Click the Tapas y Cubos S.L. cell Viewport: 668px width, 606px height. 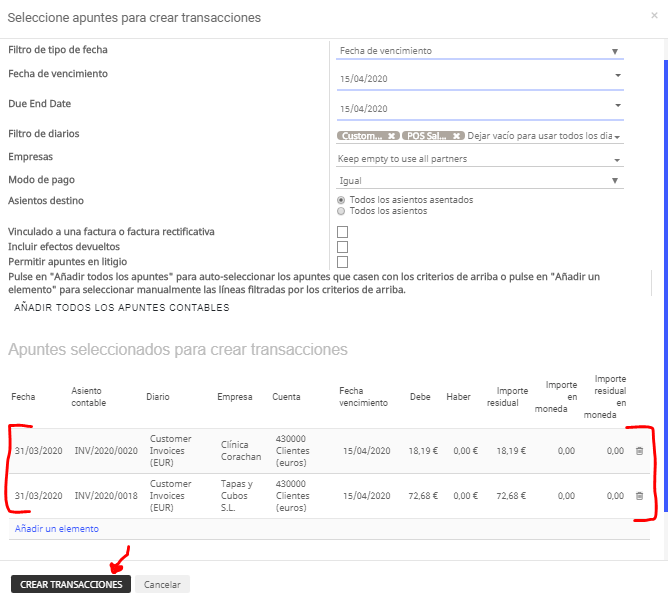click(x=236, y=496)
